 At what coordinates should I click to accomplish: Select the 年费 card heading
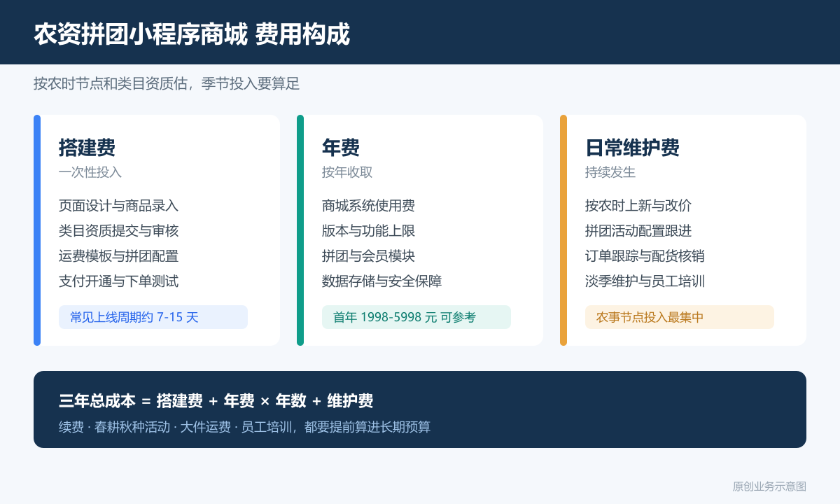(x=341, y=148)
